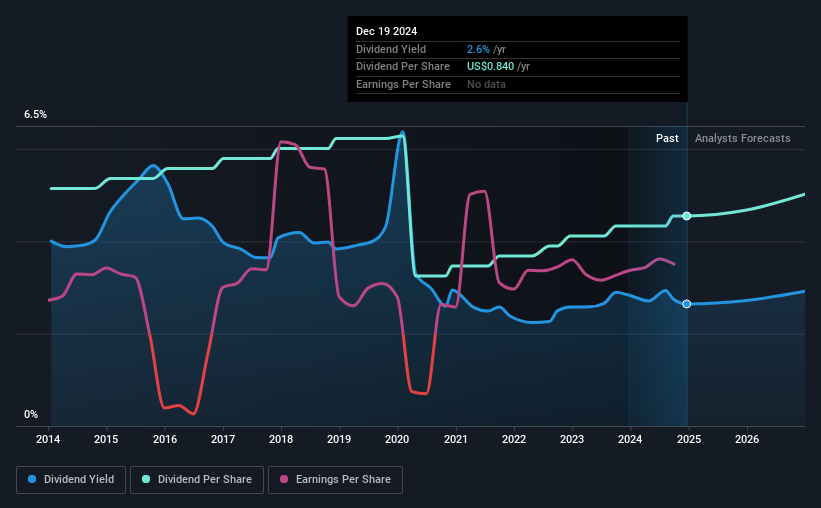The height and width of the screenshot is (508, 821).
Task: Click the 2026 axis label
Action: tap(747, 439)
